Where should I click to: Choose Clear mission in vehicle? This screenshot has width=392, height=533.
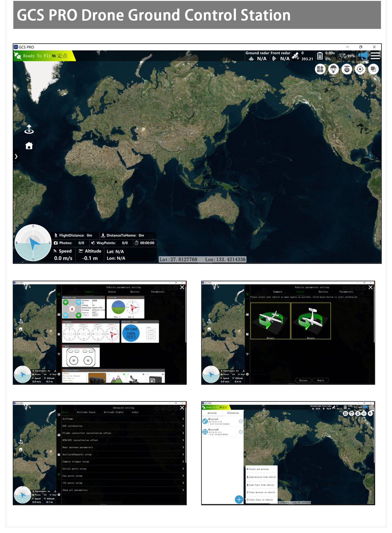tap(262, 492)
